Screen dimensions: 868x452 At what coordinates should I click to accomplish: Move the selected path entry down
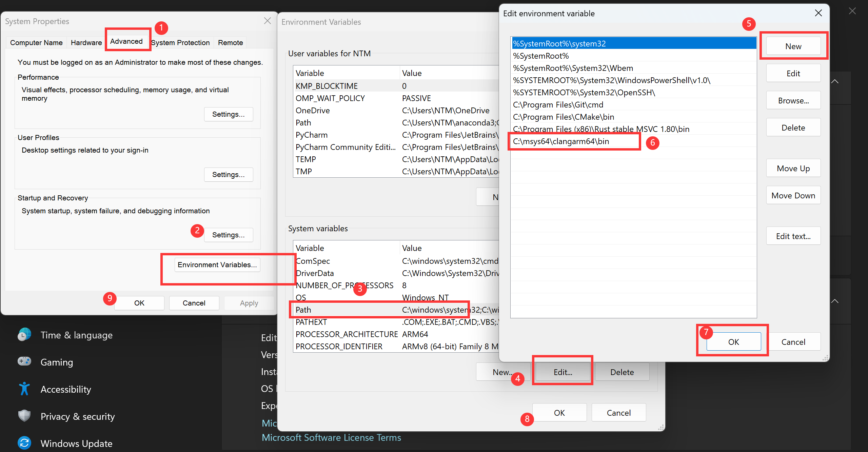point(793,195)
